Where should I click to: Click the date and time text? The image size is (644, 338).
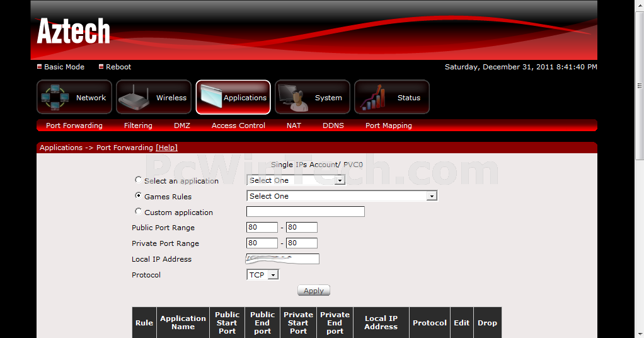[x=520, y=67]
